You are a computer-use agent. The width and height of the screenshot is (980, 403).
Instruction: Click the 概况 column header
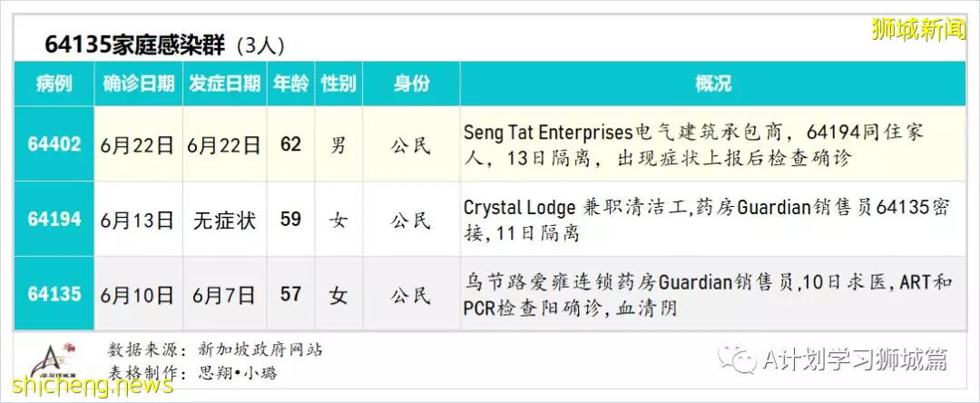pos(713,84)
